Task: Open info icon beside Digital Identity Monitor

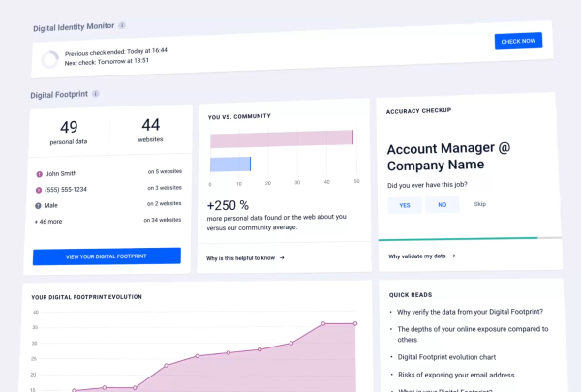Action: pyautogui.click(x=122, y=25)
